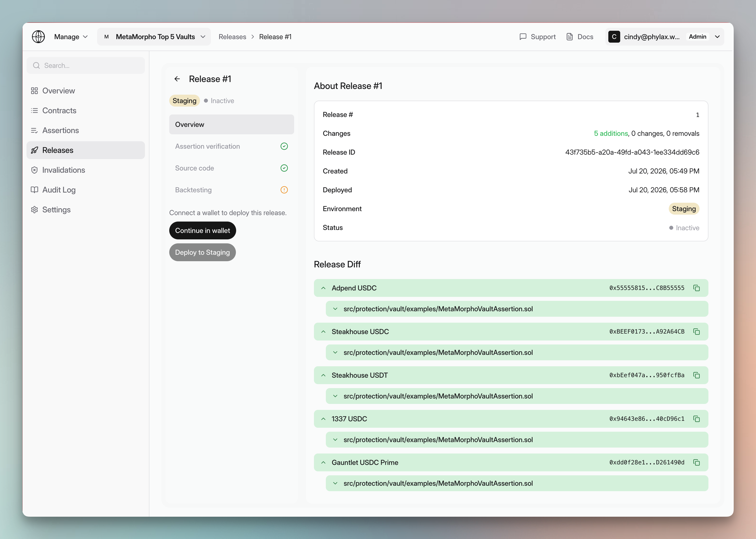This screenshot has height=539, width=756.
Task: Open the Manage dropdown menu
Action: click(x=71, y=36)
